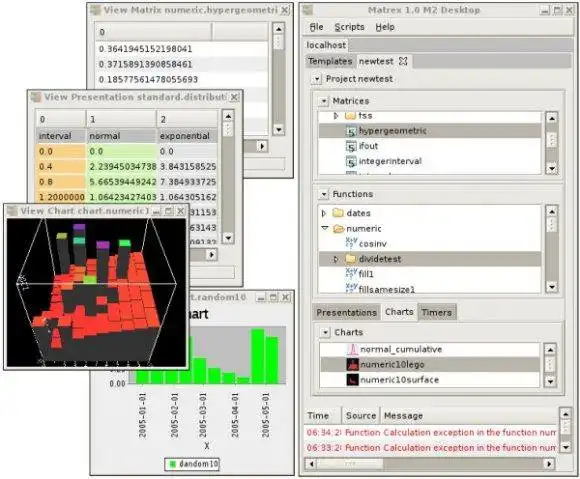Click the normal column header in presentation

click(121, 136)
